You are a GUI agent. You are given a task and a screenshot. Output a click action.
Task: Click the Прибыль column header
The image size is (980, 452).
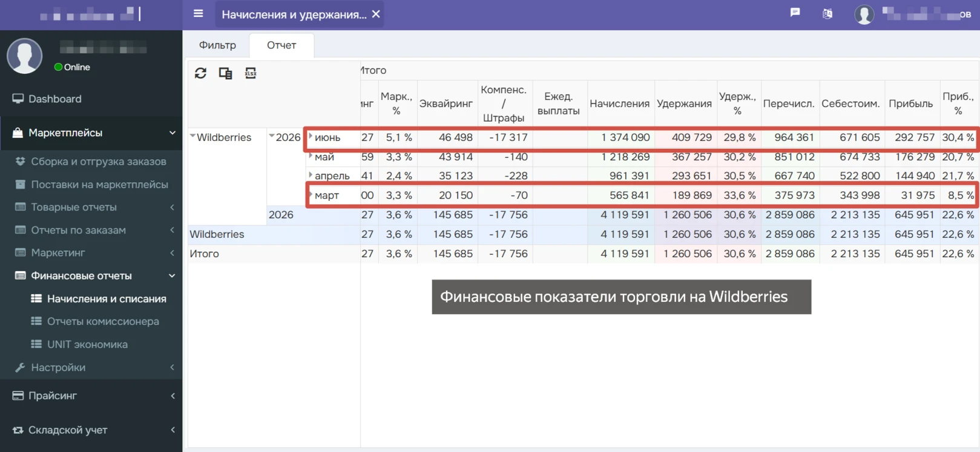(x=910, y=103)
